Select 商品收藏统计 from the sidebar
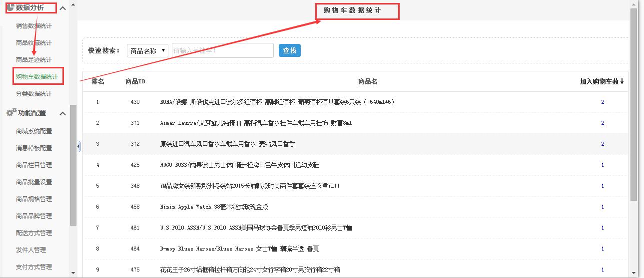Viewport: 644px width, 278px height. click(x=33, y=43)
